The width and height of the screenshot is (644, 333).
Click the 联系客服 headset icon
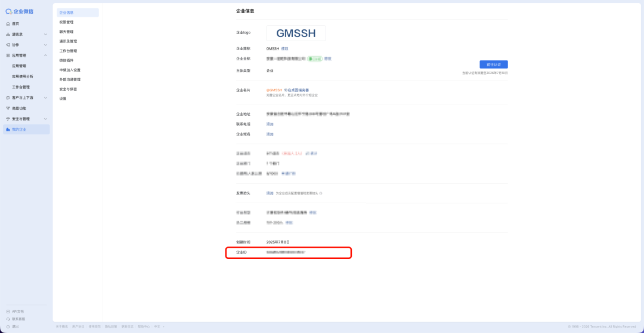pyautogui.click(x=8, y=319)
